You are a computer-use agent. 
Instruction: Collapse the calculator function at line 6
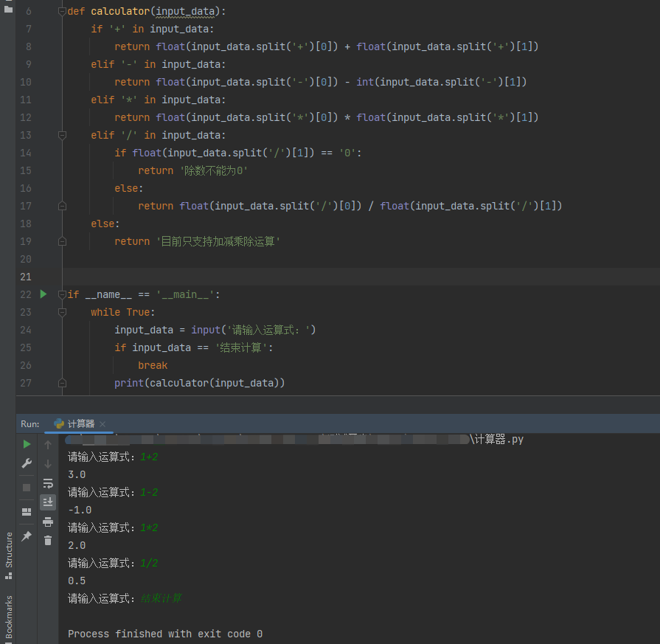point(62,11)
